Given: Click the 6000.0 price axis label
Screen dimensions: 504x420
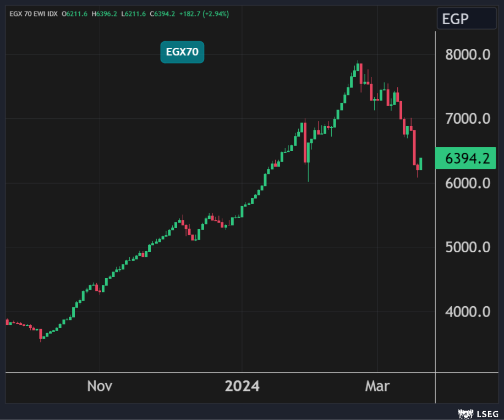Looking at the screenshot, I should [467, 183].
